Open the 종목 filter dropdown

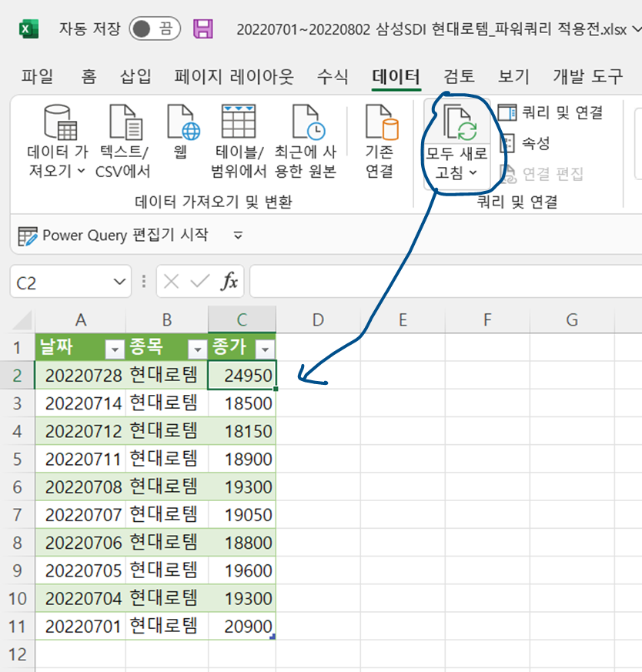click(198, 350)
